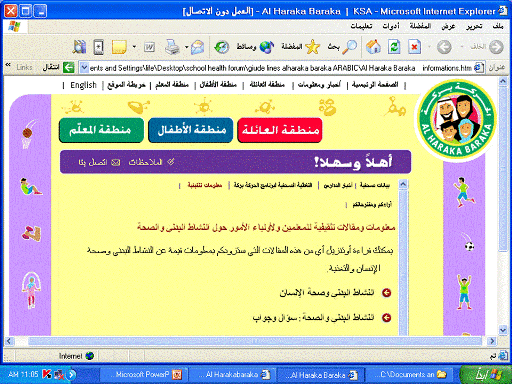Viewport: 512px width, 384px height.
Task: Click the Home house icon in toolbar
Action: (373, 47)
